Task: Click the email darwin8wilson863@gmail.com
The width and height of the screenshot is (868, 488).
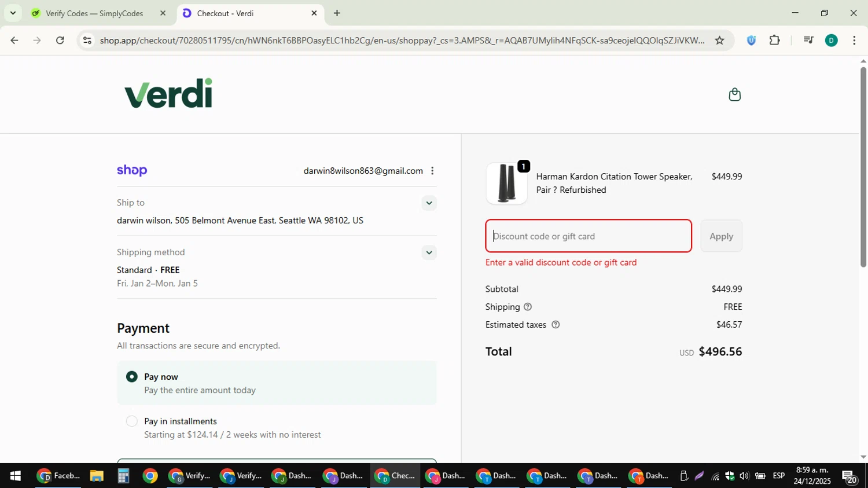Action: [363, 171]
